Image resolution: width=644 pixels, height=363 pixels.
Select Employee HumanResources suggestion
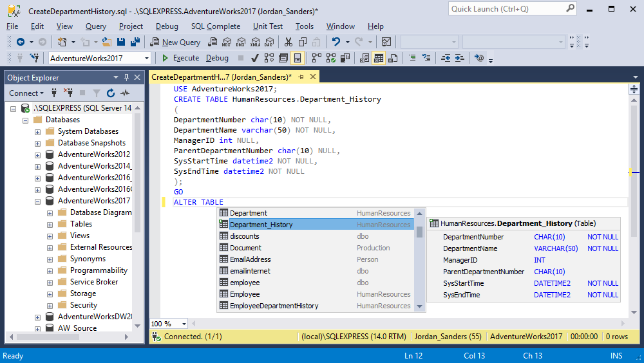pyautogui.click(x=316, y=294)
